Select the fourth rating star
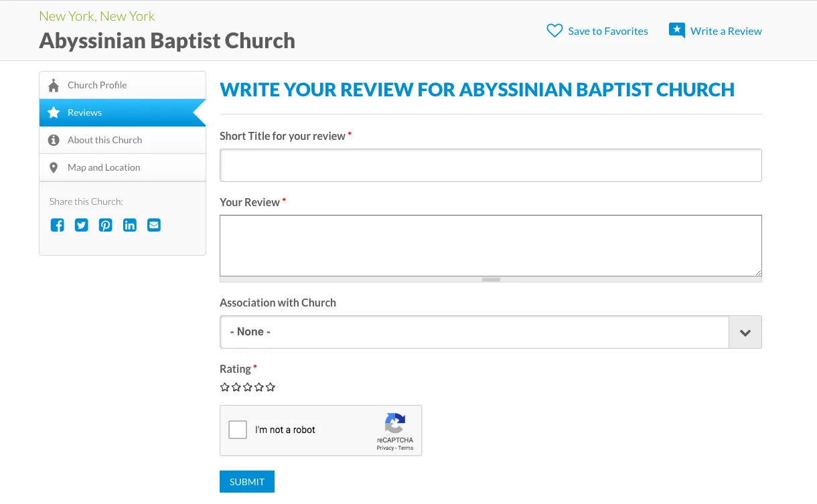This screenshot has width=817, height=504. click(x=259, y=387)
